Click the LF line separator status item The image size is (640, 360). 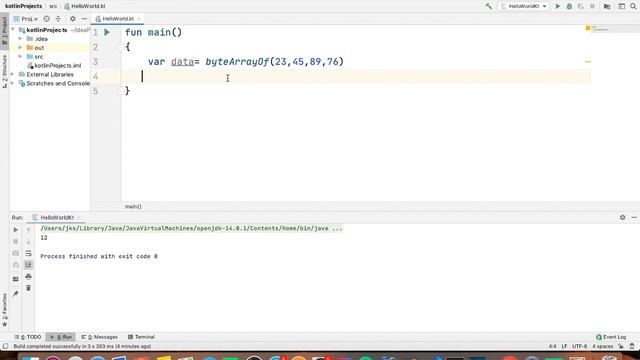coord(564,347)
